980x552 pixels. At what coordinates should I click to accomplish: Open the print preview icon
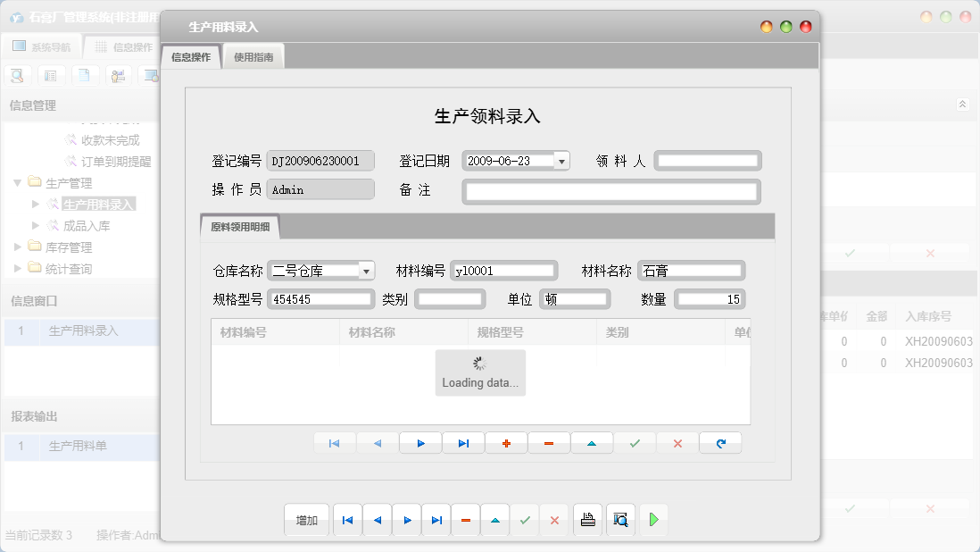[x=619, y=519]
